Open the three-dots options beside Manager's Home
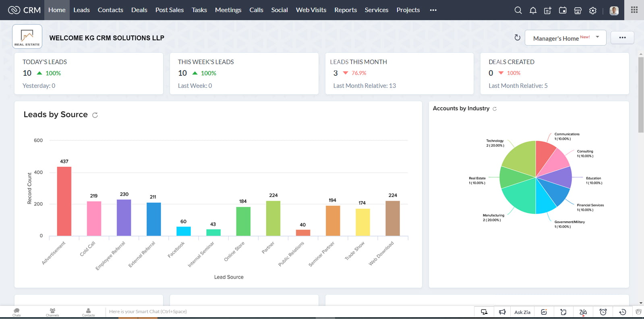 [x=622, y=37]
